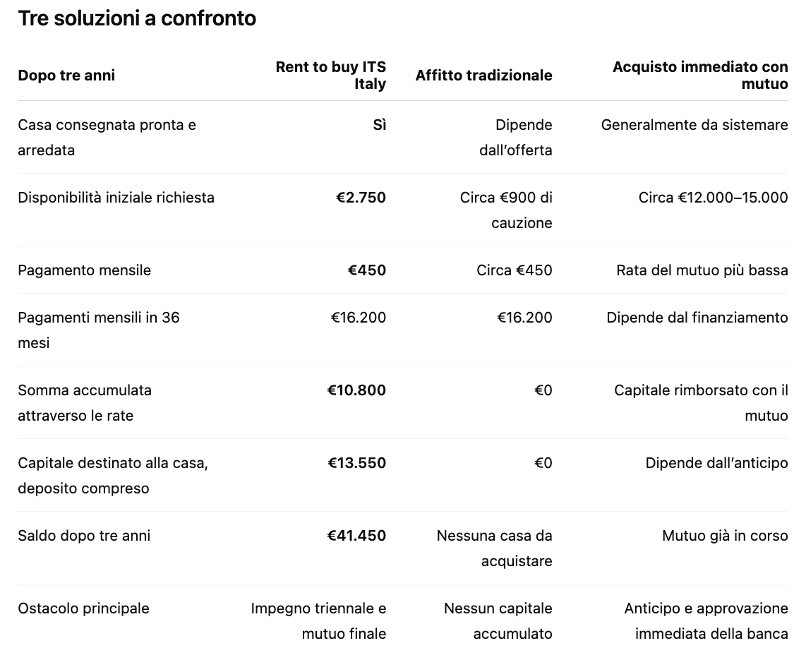
Task: Click 'Impegno triennale e mutuo finale' cell
Action: [318, 621]
